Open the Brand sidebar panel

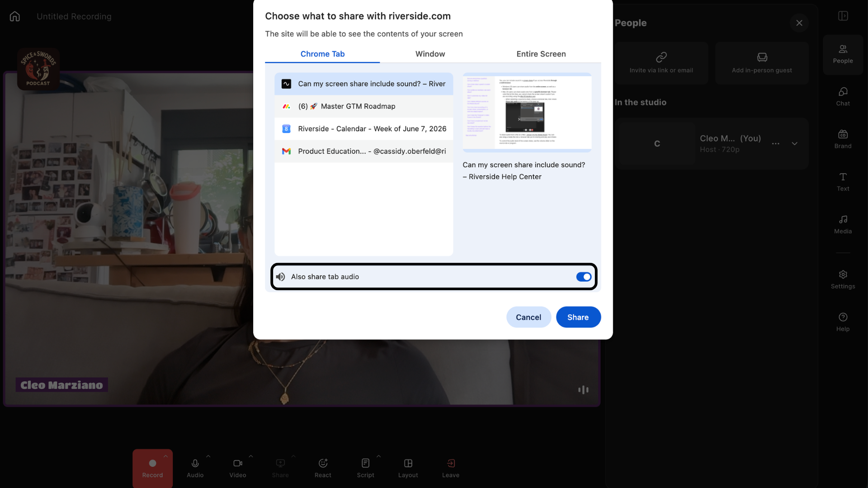click(x=843, y=139)
